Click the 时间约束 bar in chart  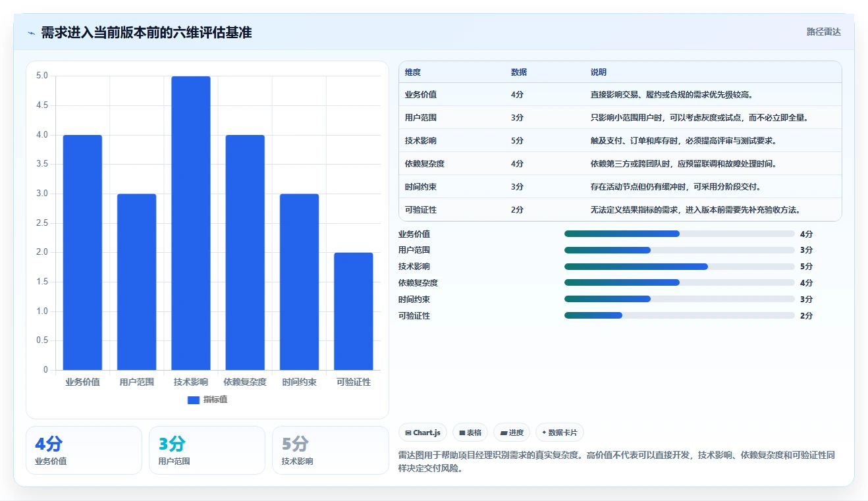click(x=299, y=282)
